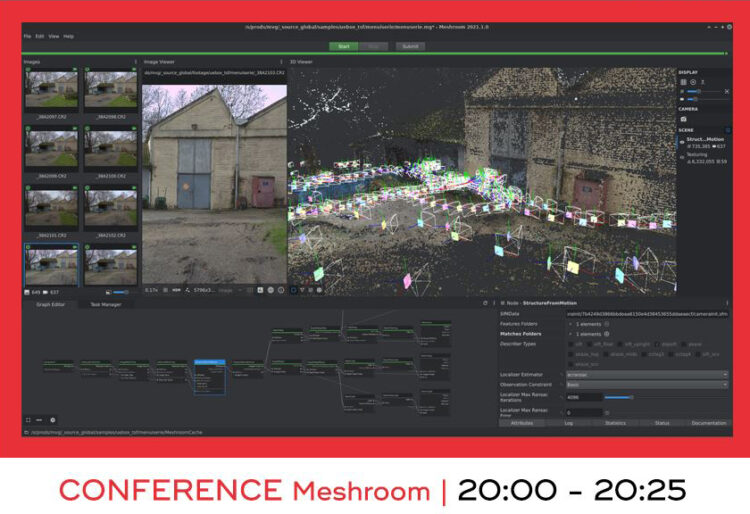Click the refresh icon beside Graph Editor menu
Viewport: 750px width, 514px height.
click(485, 303)
